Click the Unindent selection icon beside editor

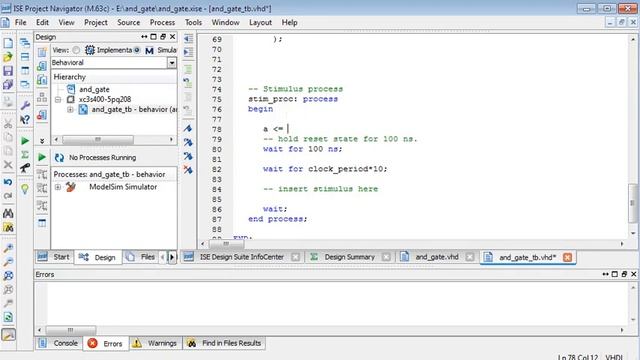tap(188, 39)
